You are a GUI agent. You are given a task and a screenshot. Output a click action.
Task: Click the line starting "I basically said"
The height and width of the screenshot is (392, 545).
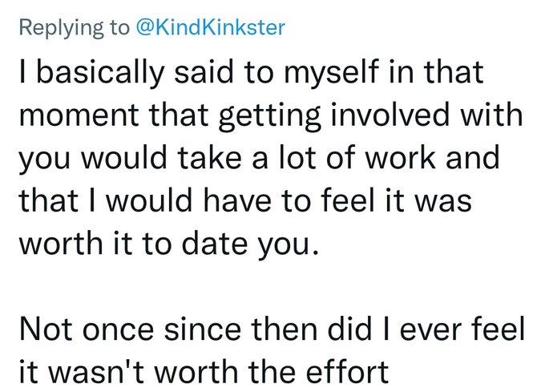click(x=252, y=73)
